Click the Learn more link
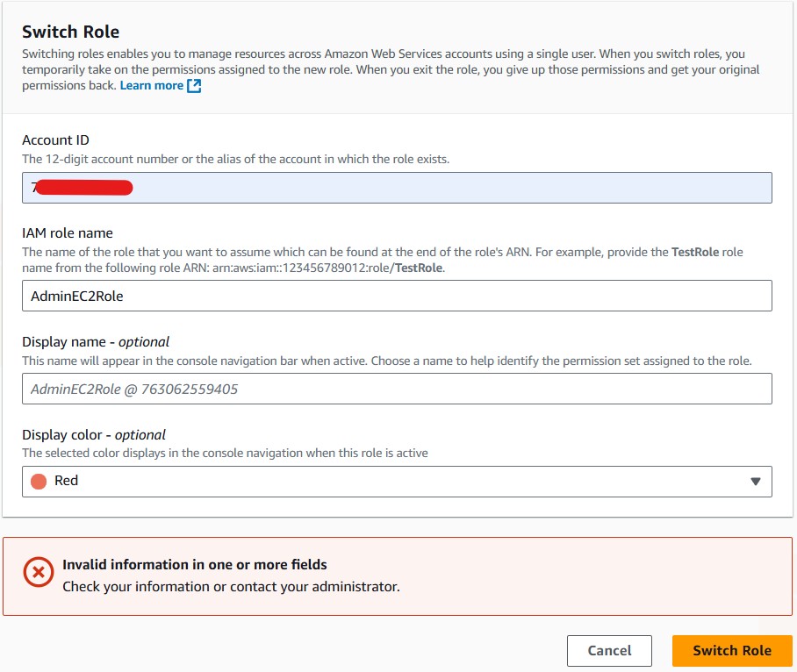Viewport: 797px width, 672px height. point(152,86)
